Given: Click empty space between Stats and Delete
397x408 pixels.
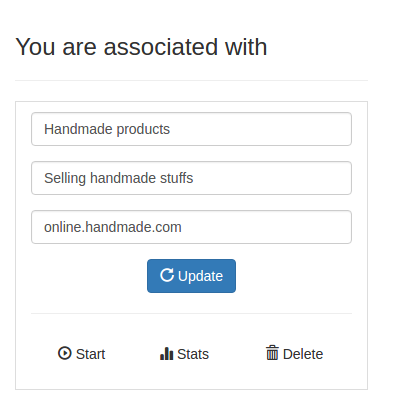Looking at the screenshot, I should (x=237, y=354).
